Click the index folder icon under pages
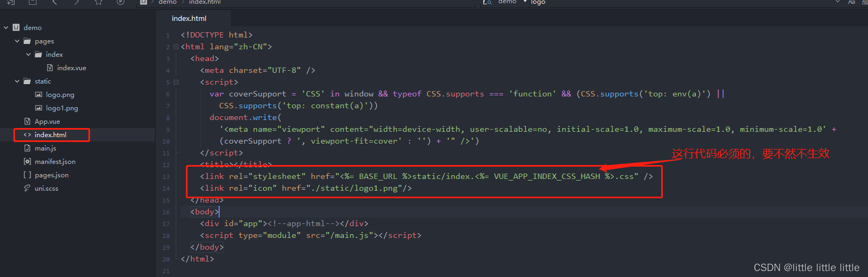Screen dimensions: 868x277 point(38,54)
